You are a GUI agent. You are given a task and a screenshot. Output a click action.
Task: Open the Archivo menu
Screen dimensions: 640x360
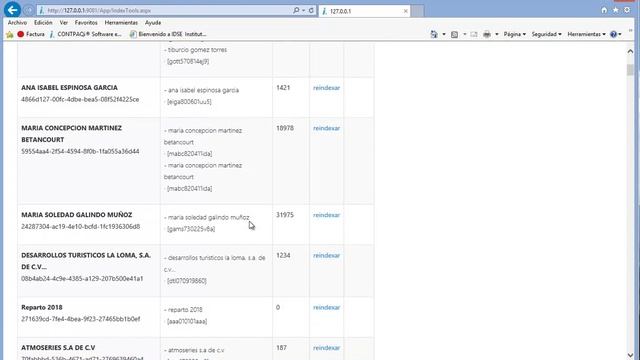point(17,23)
